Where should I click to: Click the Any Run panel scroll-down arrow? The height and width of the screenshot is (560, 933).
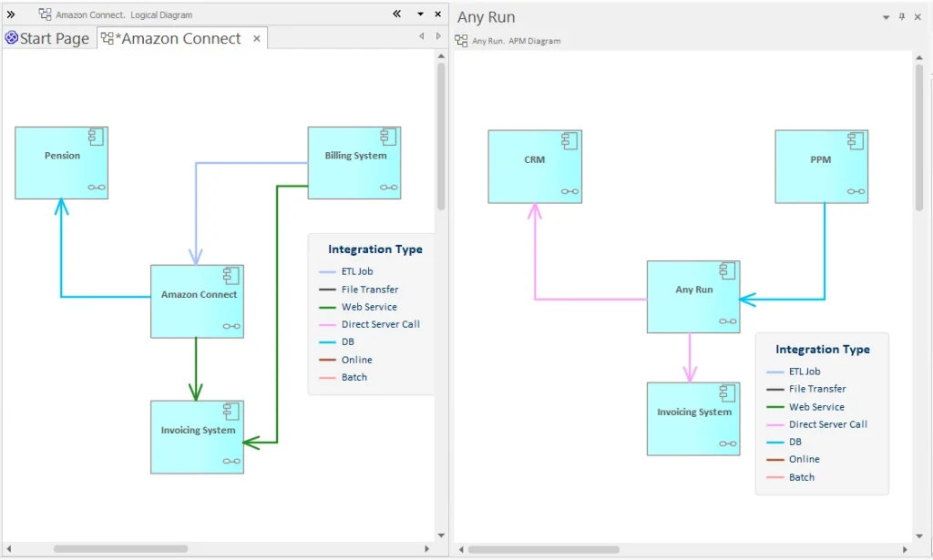coord(919,535)
